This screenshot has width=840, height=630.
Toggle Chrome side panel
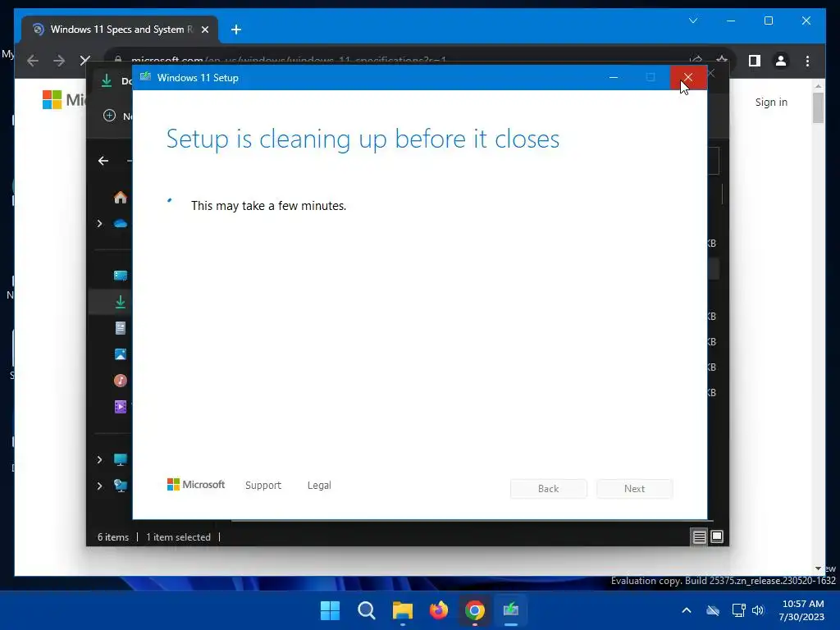pyautogui.click(x=755, y=61)
